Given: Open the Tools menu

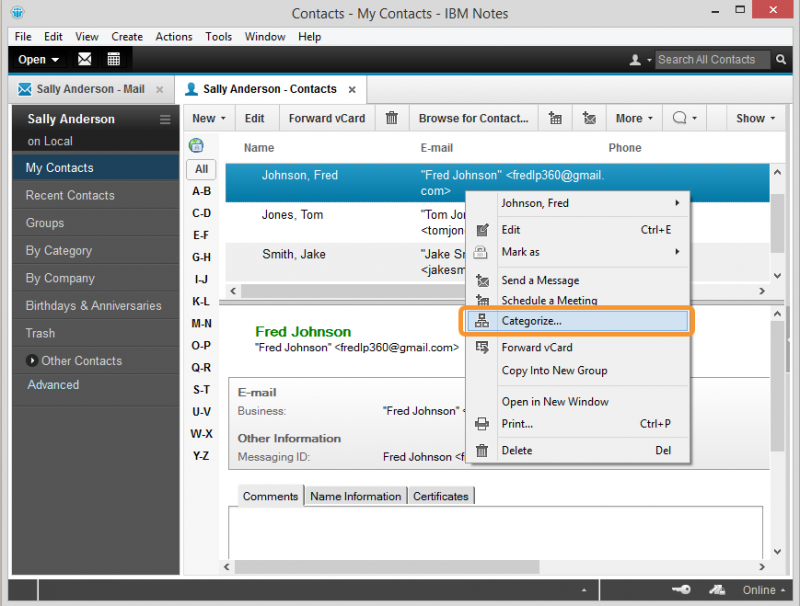Looking at the screenshot, I should pos(218,37).
